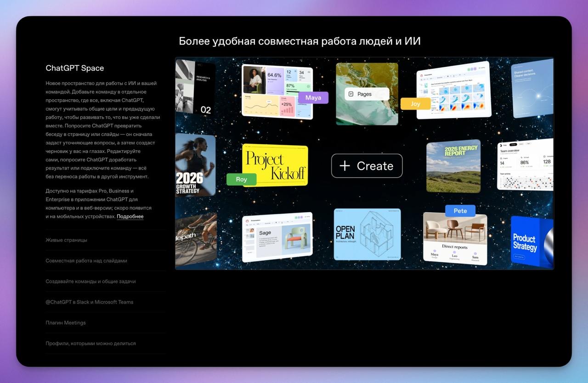Open the Shared context card
588x383 pixels.
532,88
